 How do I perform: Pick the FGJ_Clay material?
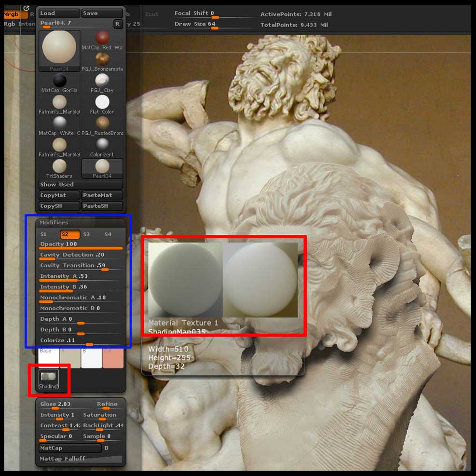click(x=102, y=81)
